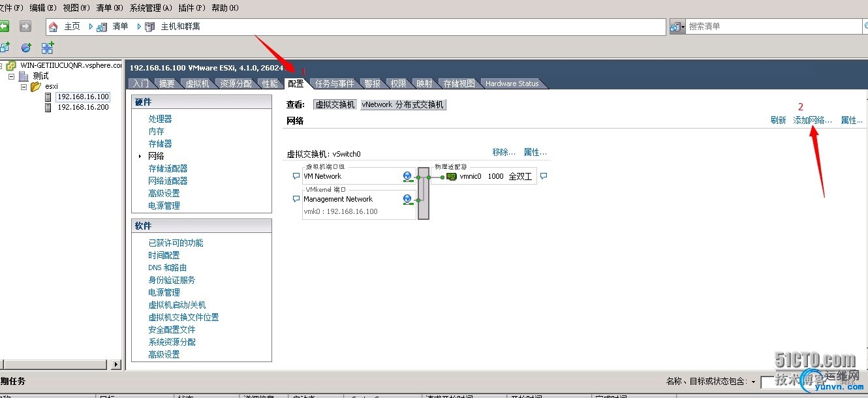This screenshot has width=868, height=398.
Task: Switch to the 虚拟机 tab
Action: [x=198, y=84]
